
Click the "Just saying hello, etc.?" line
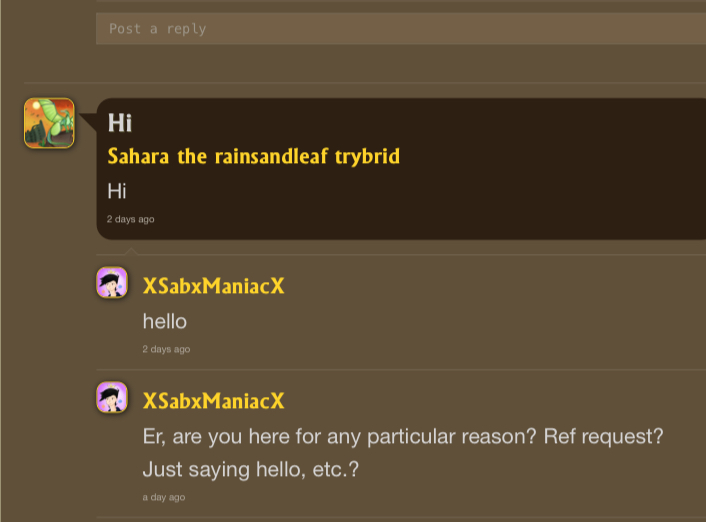point(248,468)
